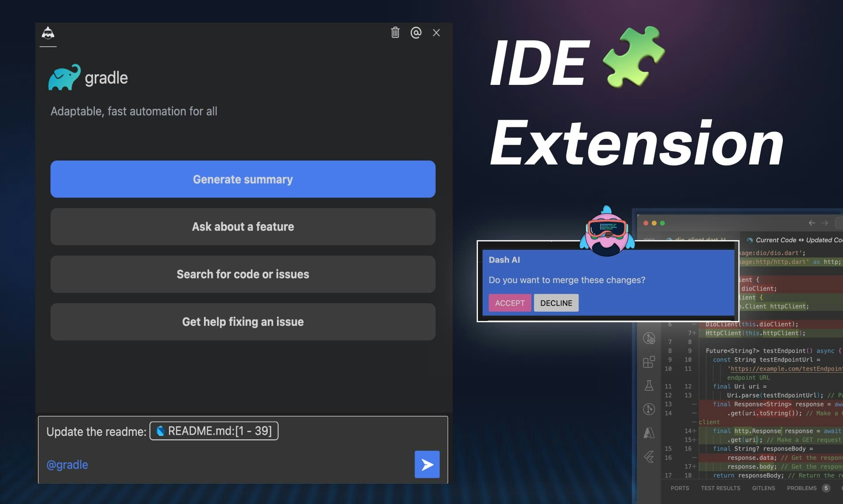Accept the merge changes in Dash AI dialog

[x=510, y=303]
